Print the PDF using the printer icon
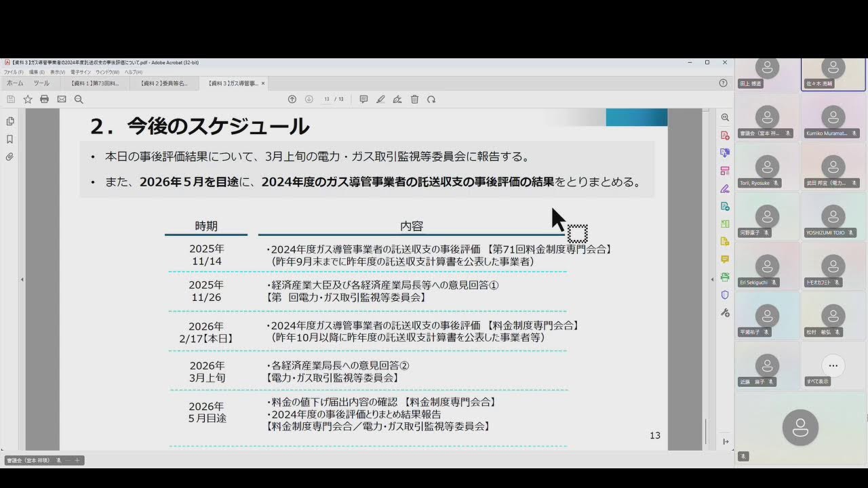The height and width of the screenshot is (488, 868). (44, 99)
